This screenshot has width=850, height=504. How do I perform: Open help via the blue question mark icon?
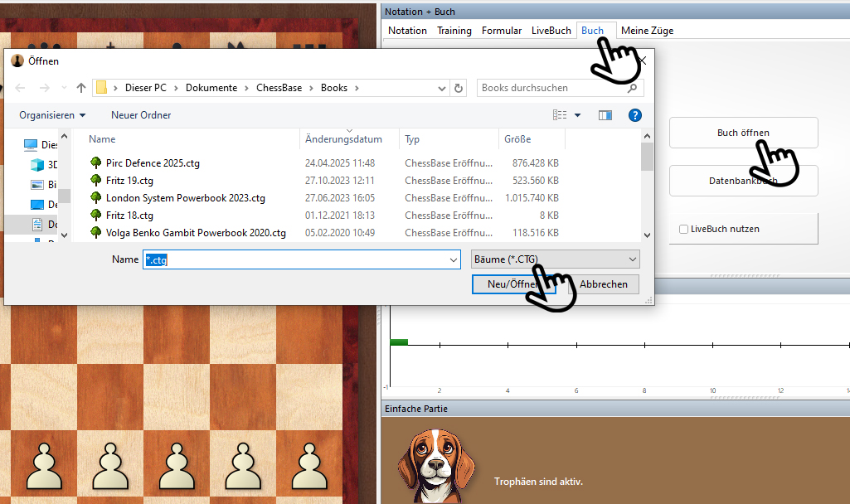pos(635,115)
